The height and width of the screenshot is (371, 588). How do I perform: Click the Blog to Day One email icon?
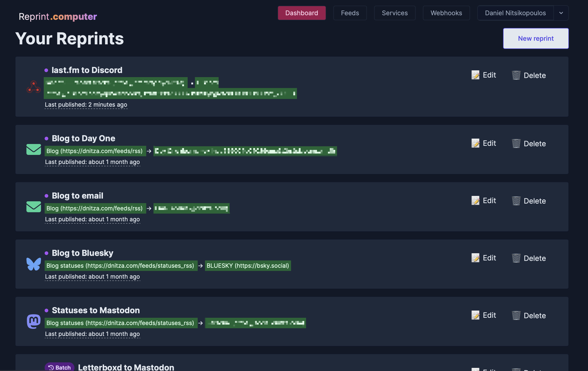[x=33, y=149]
